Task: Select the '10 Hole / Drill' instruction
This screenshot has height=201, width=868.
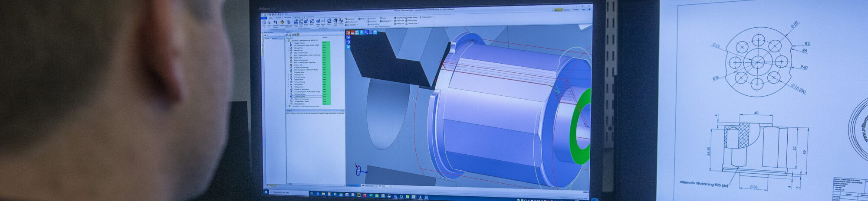Action: pyautogui.click(x=299, y=65)
